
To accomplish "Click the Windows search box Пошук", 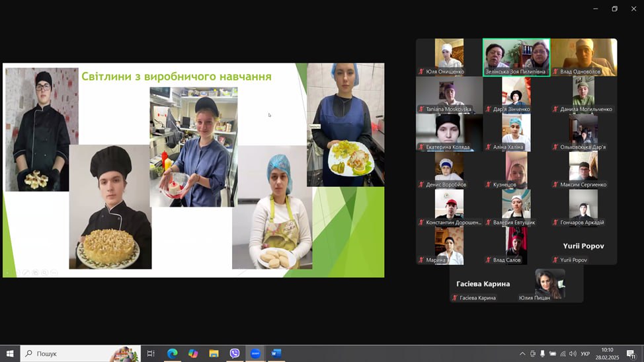I will tap(79, 353).
